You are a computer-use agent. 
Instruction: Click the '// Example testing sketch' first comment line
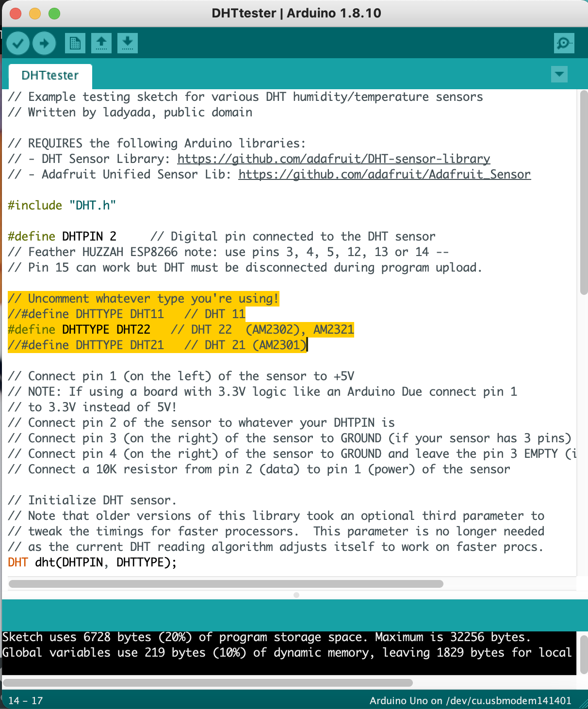pos(245,97)
